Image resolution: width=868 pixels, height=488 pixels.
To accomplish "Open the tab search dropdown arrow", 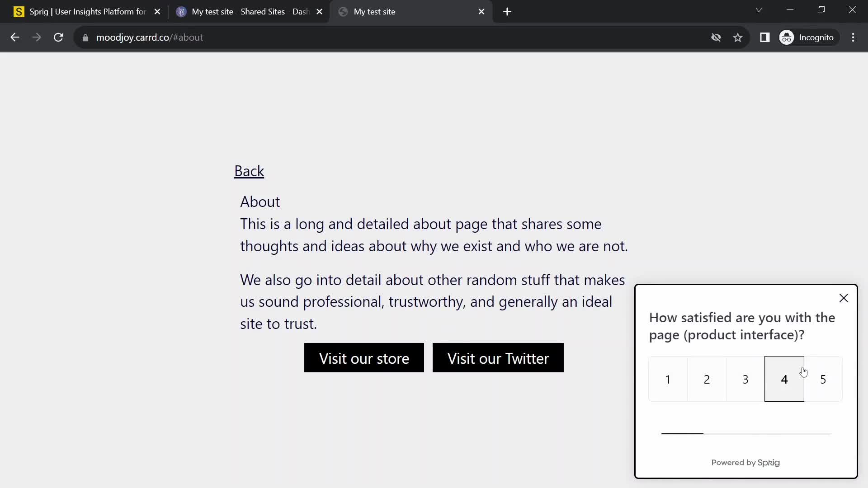I will tap(759, 9).
